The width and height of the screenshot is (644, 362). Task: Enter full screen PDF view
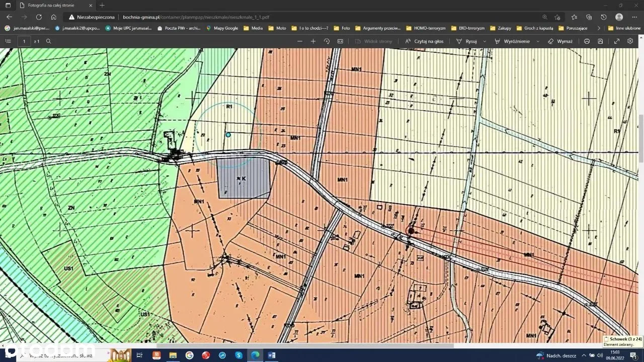click(x=617, y=41)
